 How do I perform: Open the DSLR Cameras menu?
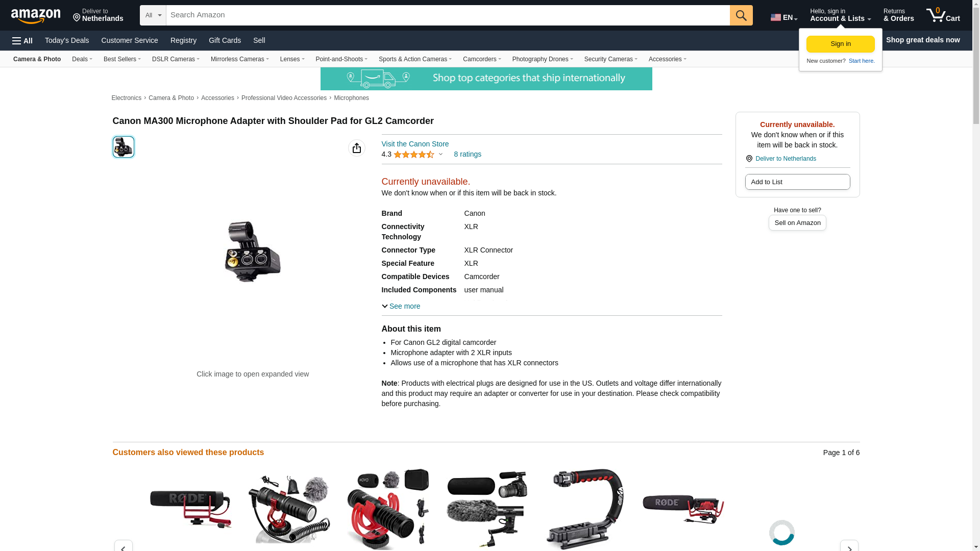point(176,59)
